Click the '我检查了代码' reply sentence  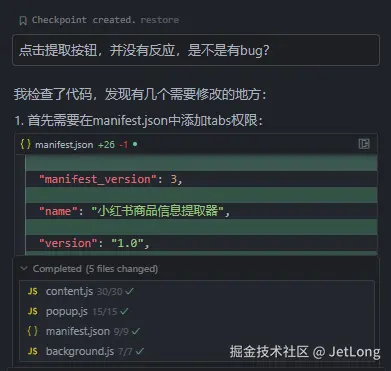[x=140, y=94]
